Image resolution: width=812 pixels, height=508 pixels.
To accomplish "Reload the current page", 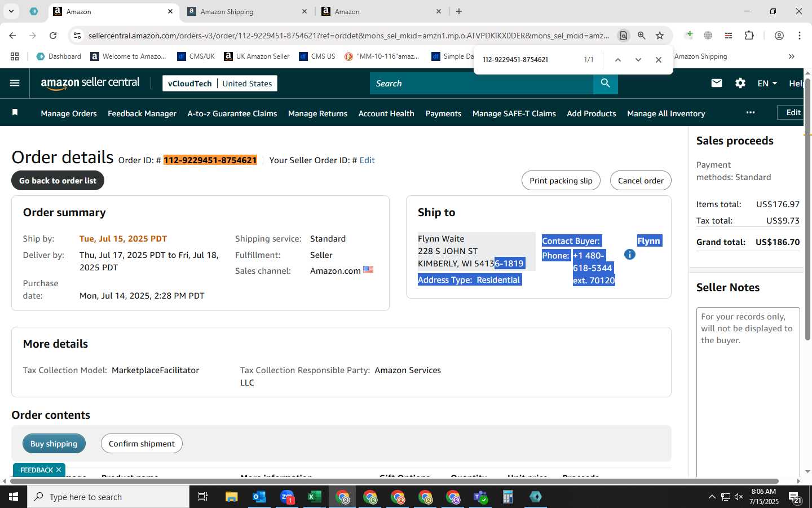I will 53,36.
